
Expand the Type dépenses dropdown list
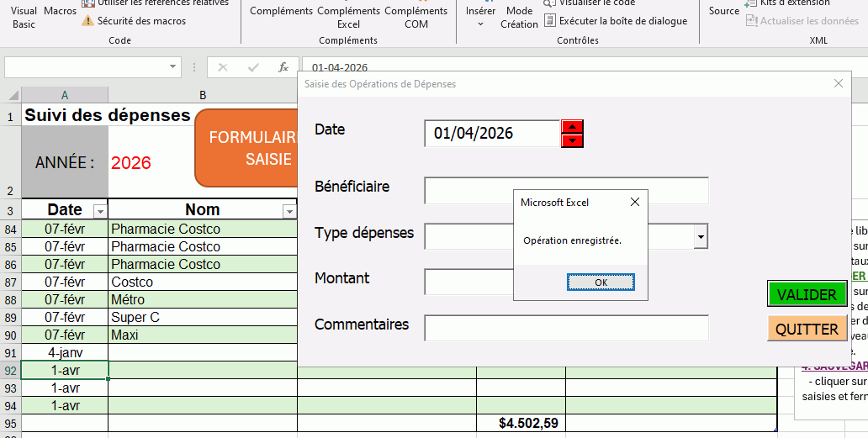701,238
